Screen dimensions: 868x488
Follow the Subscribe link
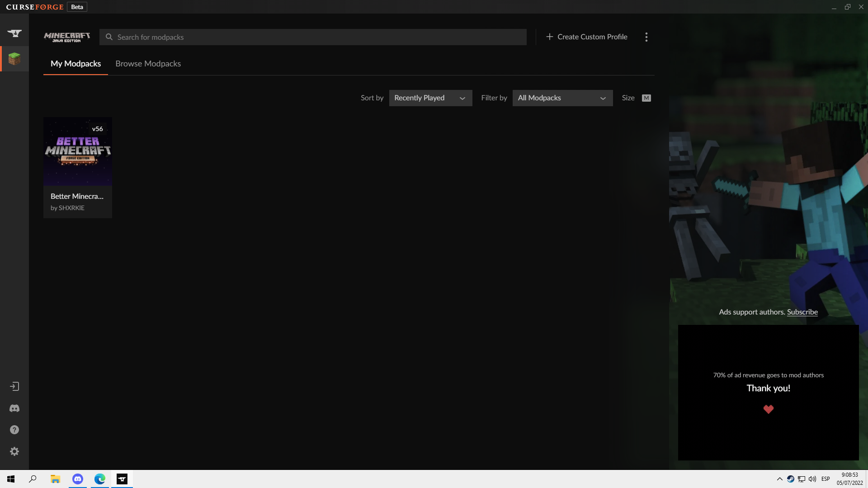[x=802, y=312]
